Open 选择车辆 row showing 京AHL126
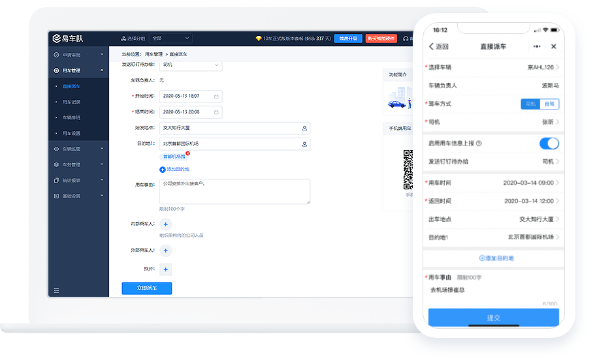The height and width of the screenshot is (364, 595). click(494, 67)
